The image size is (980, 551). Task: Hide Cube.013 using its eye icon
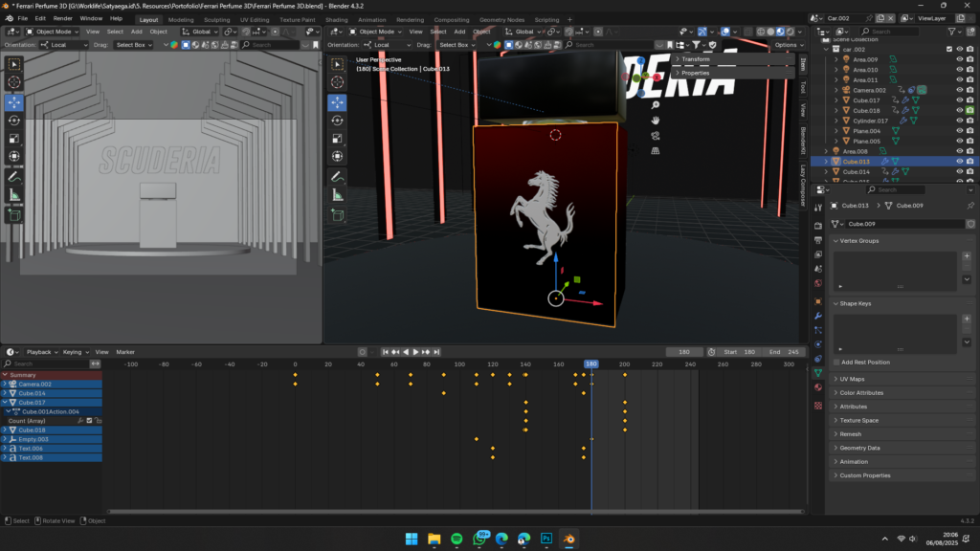(x=960, y=162)
